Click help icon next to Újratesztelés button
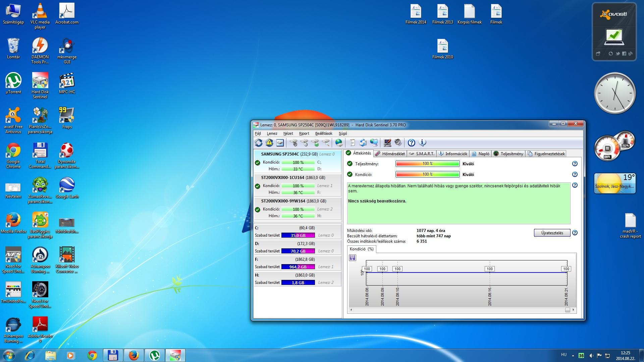This screenshot has width=644, height=362. click(x=575, y=233)
